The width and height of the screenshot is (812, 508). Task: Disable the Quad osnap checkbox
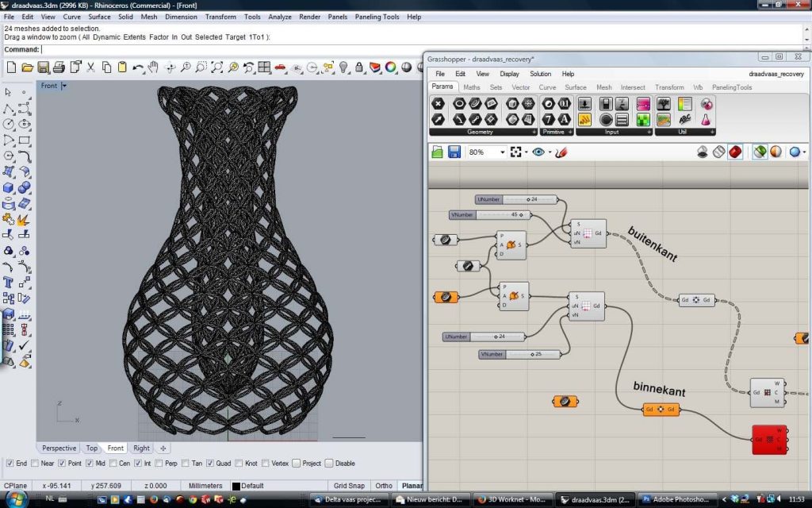point(212,464)
